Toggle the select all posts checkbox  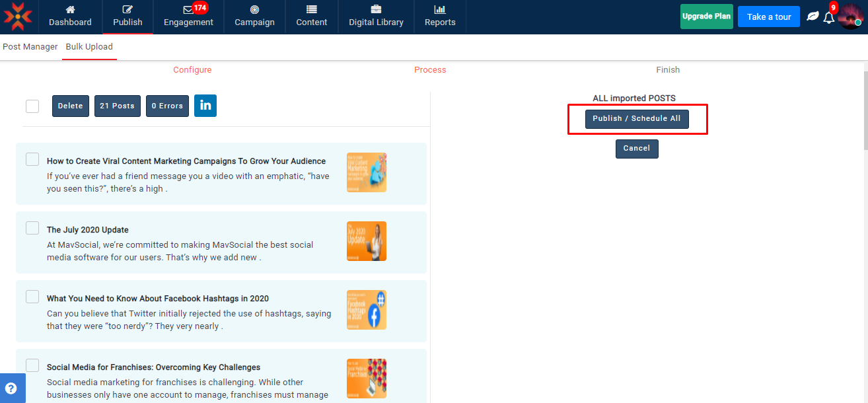(x=32, y=106)
